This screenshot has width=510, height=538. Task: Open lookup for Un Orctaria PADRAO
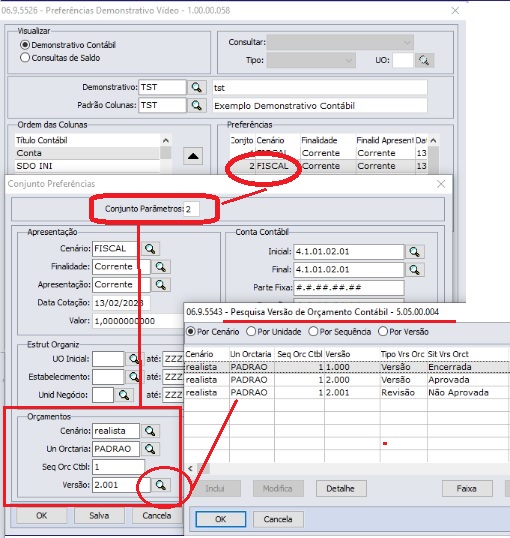tap(150, 449)
